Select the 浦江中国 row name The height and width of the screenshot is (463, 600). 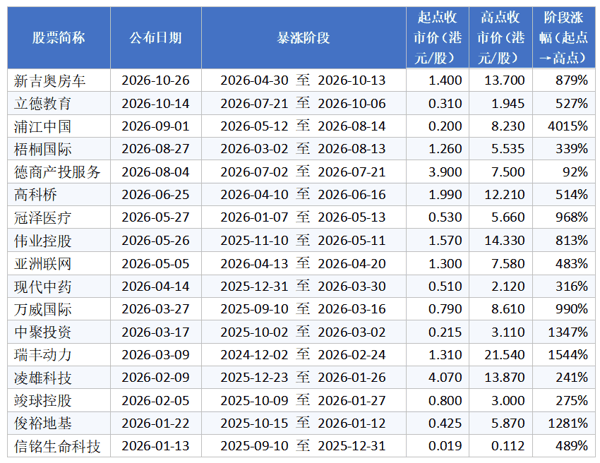[x=42, y=127]
